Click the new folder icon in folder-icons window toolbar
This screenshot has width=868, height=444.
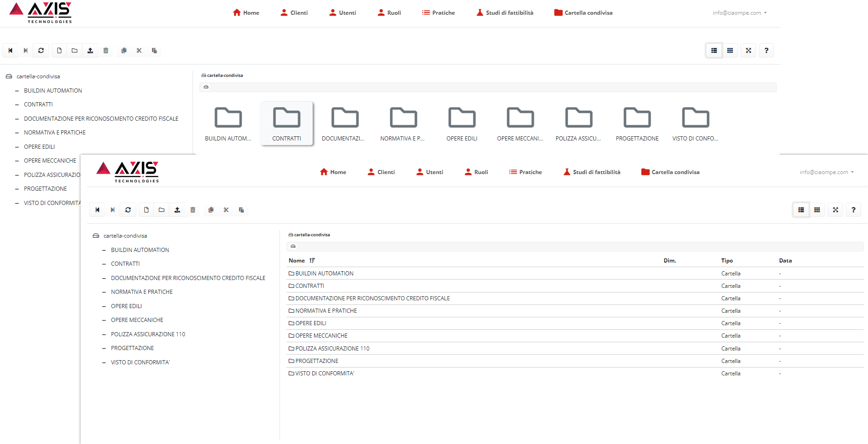[x=75, y=51]
